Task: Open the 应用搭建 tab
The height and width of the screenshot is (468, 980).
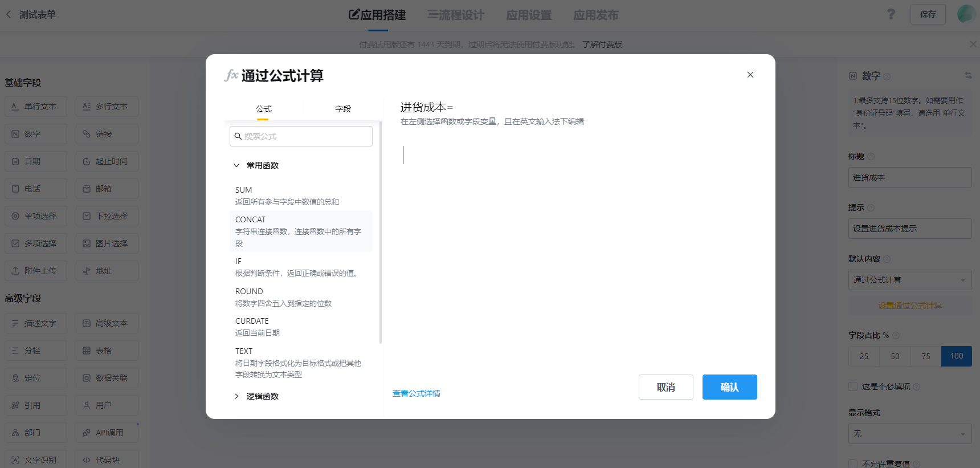Action: [x=377, y=15]
